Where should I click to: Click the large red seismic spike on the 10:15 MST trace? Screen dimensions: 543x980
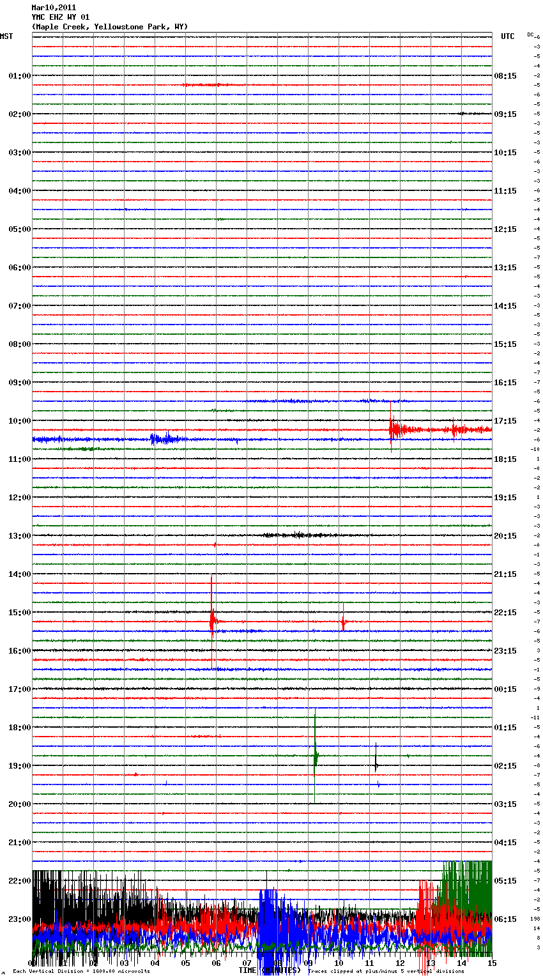pyautogui.click(x=392, y=428)
